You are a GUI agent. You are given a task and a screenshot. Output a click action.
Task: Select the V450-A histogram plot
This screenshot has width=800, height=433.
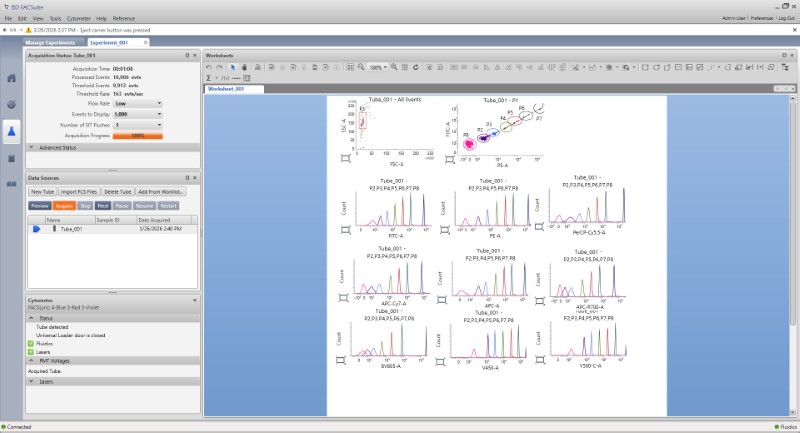click(x=490, y=339)
